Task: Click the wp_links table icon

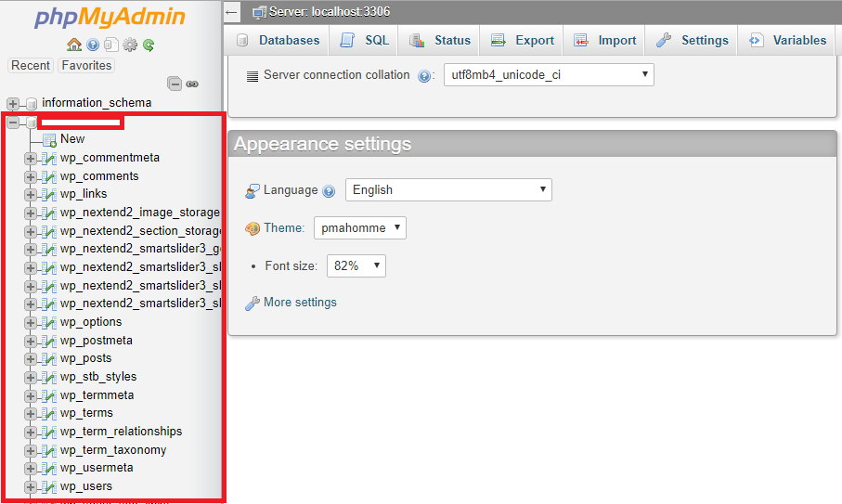Action: pos(49,194)
